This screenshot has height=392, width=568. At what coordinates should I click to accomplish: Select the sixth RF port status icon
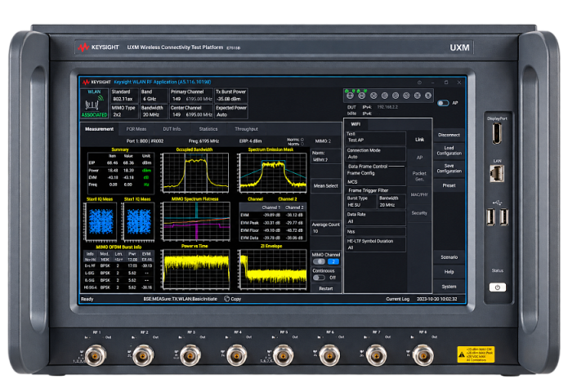tap(406, 96)
